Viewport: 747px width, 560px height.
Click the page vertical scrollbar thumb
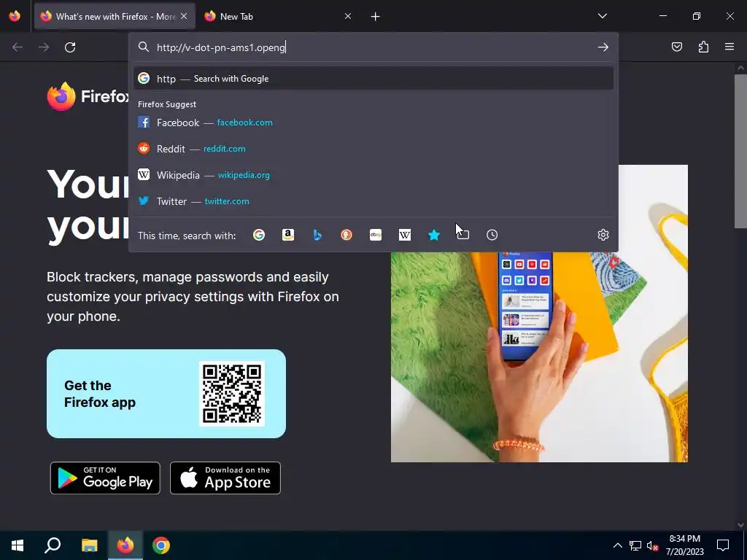740,152
